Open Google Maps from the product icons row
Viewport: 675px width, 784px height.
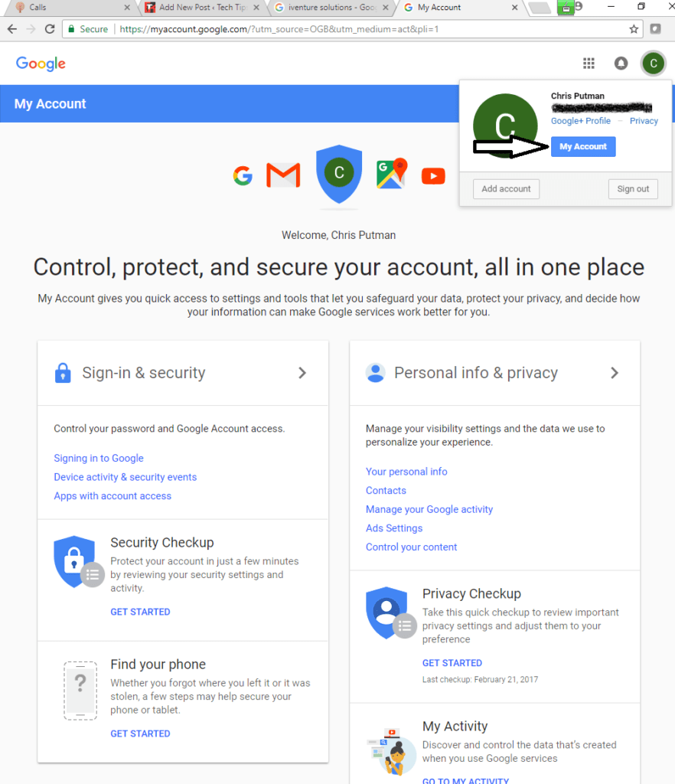click(x=391, y=175)
